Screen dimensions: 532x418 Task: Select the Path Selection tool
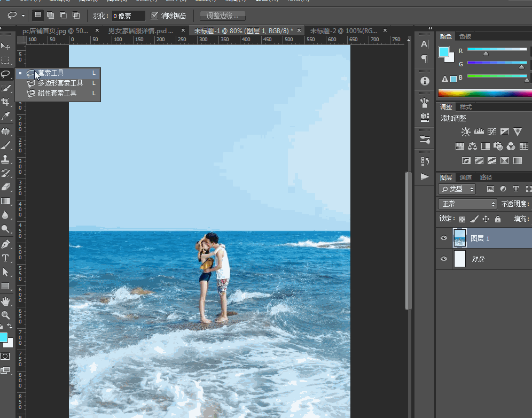click(5, 272)
